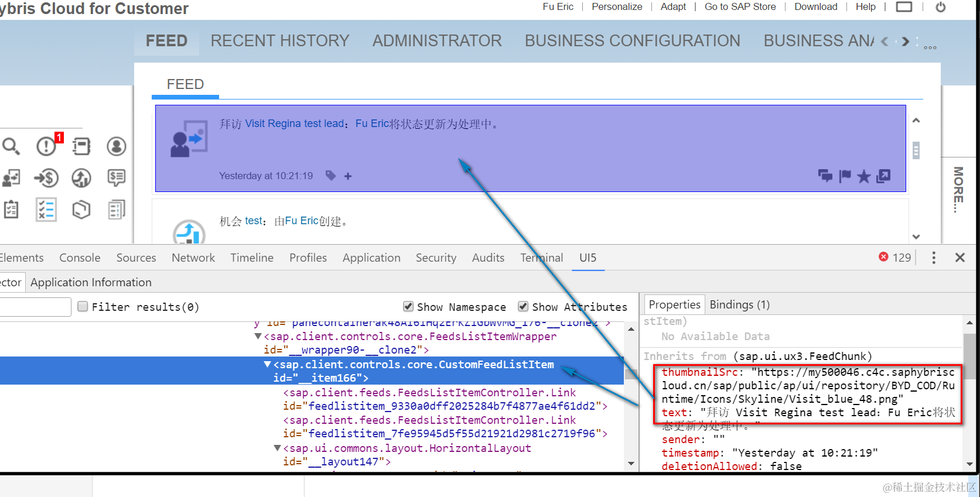This screenshot has width=980, height=497.
Task: Open the task list checkmarks icon
Action: [x=46, y=210]
